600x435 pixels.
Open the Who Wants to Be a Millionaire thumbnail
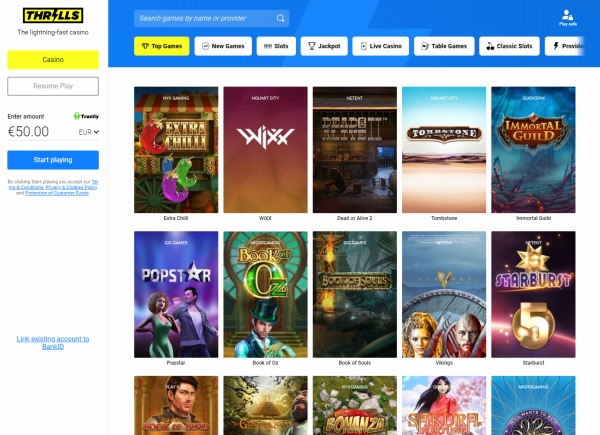[533, 406]
